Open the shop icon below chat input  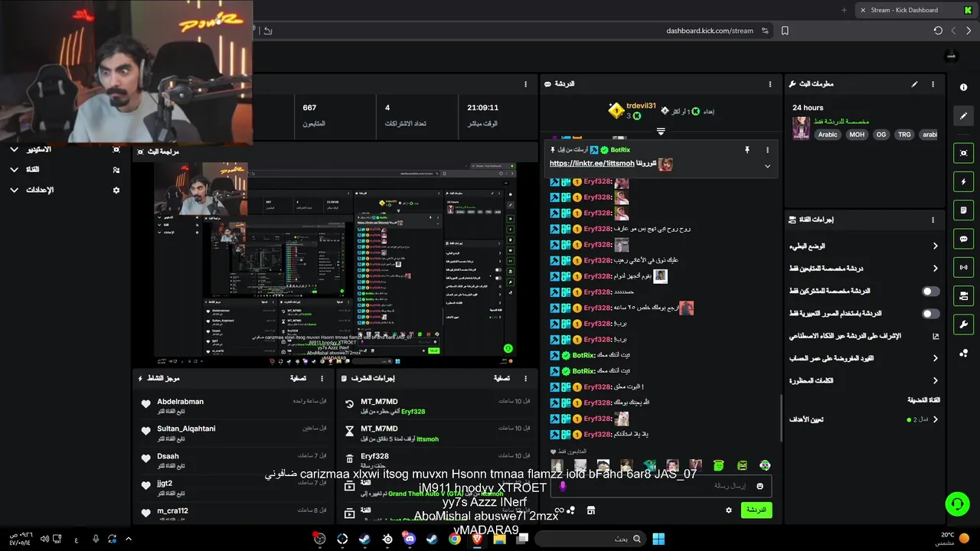tap(591, 510)
